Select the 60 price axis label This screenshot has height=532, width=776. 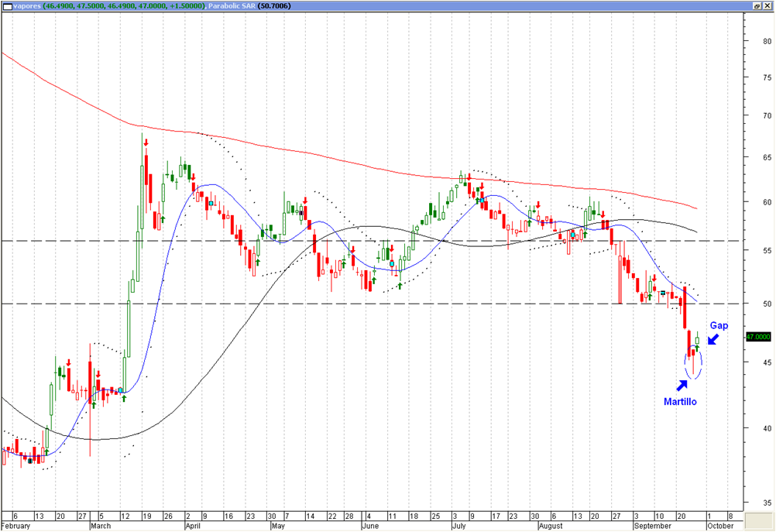pos(767,202)
